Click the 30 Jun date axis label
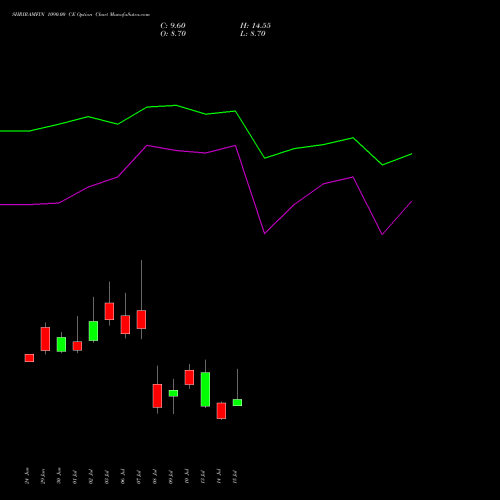 tap(59, 476)
